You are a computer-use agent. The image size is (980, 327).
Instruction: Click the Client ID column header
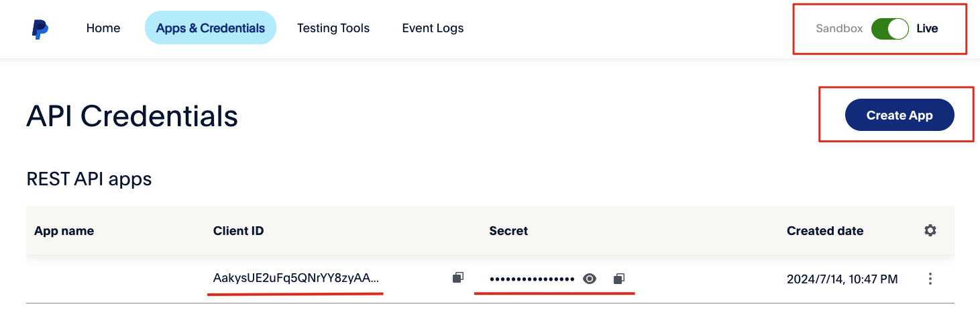[238, 231]
